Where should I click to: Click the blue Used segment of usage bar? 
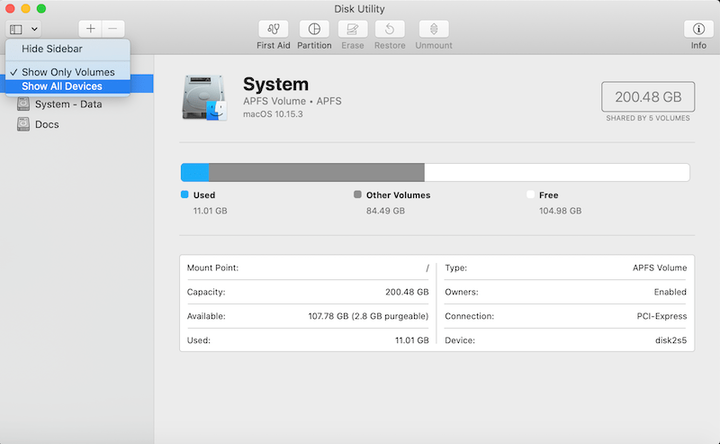[x=195, y=173]
